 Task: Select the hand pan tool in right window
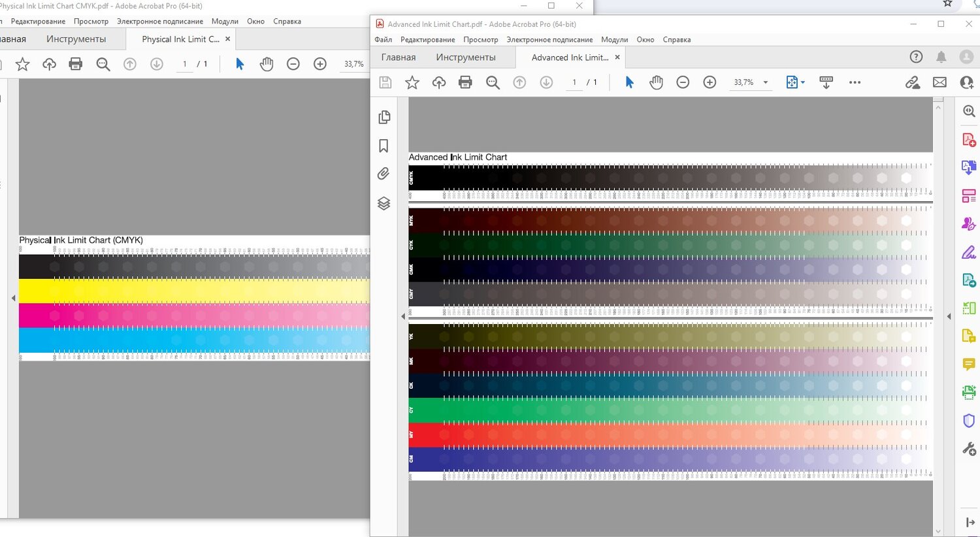[x=656, y=82]
